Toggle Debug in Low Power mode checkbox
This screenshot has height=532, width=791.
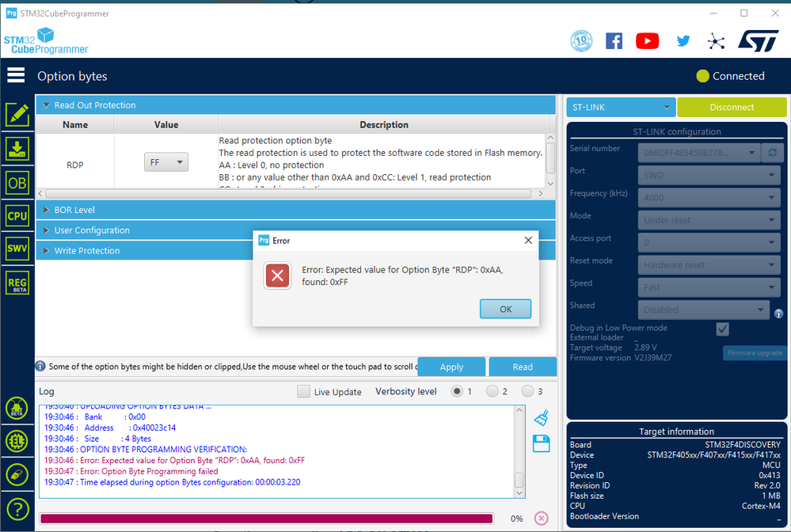(x=722, y=329)
